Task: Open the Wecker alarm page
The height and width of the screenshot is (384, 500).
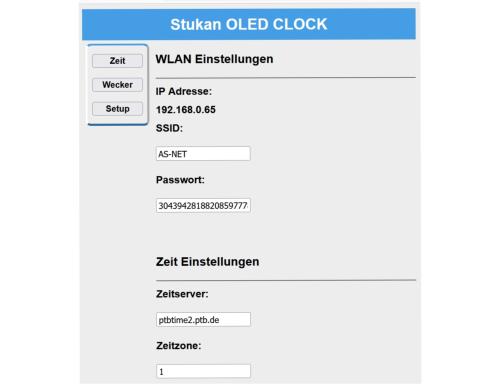Action: coord(117,85)
